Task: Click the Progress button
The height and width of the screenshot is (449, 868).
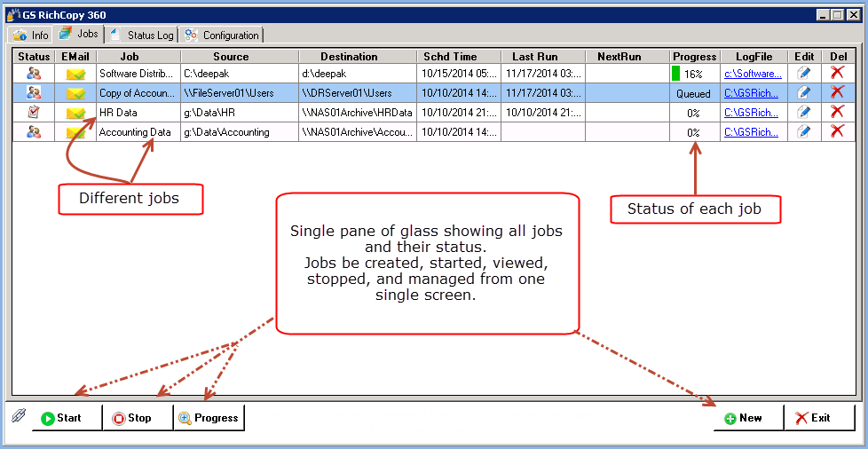Action: tap(209, 417)
